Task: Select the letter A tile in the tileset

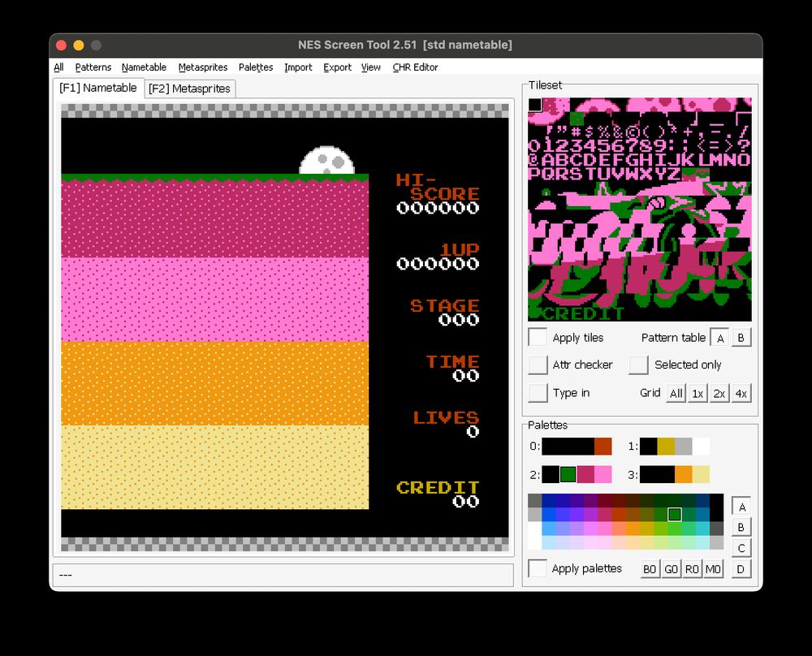Action: (x=549, y=161)
